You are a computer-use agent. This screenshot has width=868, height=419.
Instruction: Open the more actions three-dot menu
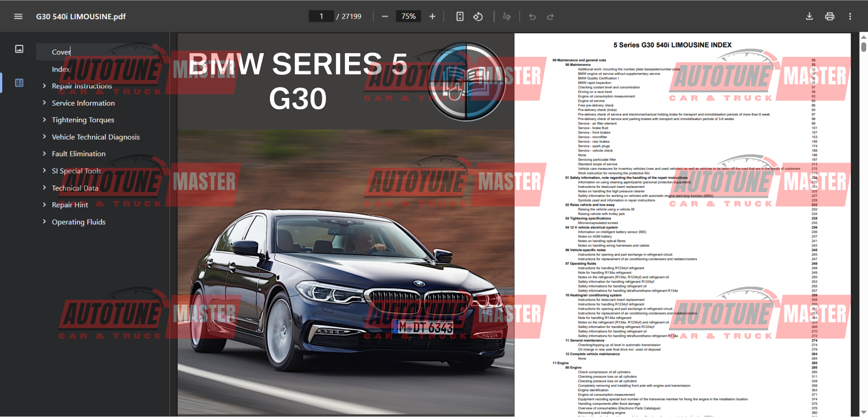[x=850, y=16]
